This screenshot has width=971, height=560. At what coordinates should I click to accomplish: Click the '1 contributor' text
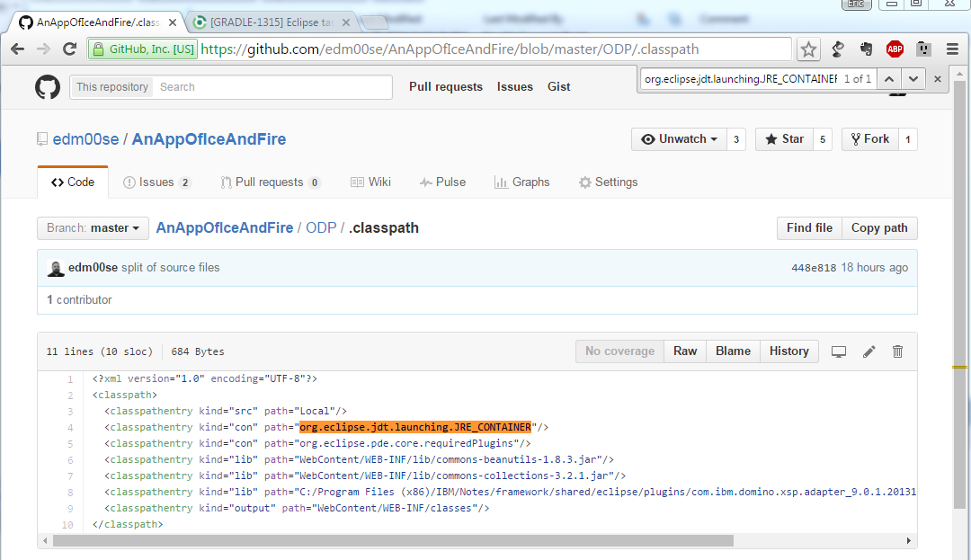pyautogui.click(x=79, y=300)
